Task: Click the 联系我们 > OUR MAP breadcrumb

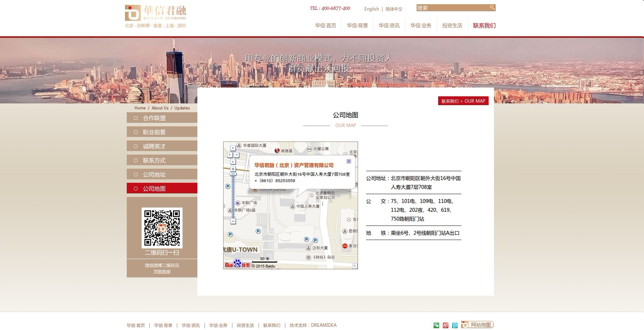Action: [x=463, y=101]
